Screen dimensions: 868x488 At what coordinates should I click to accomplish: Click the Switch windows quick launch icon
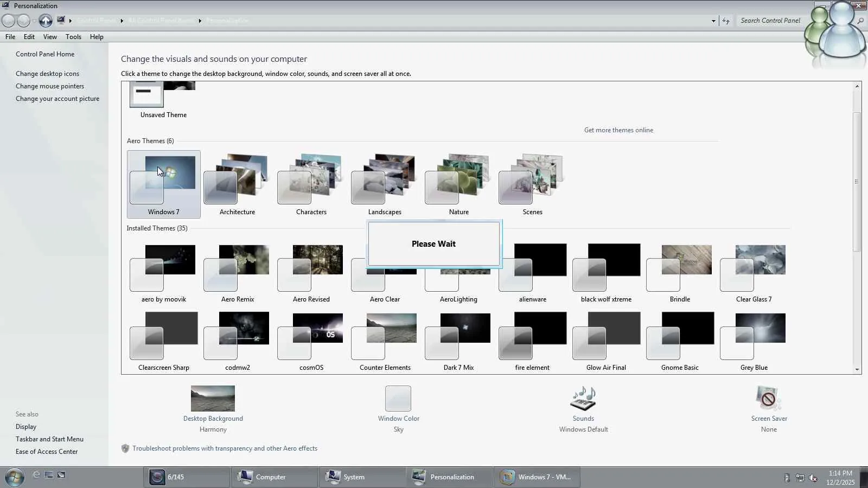pyautogui.click(x=61, y=475)
